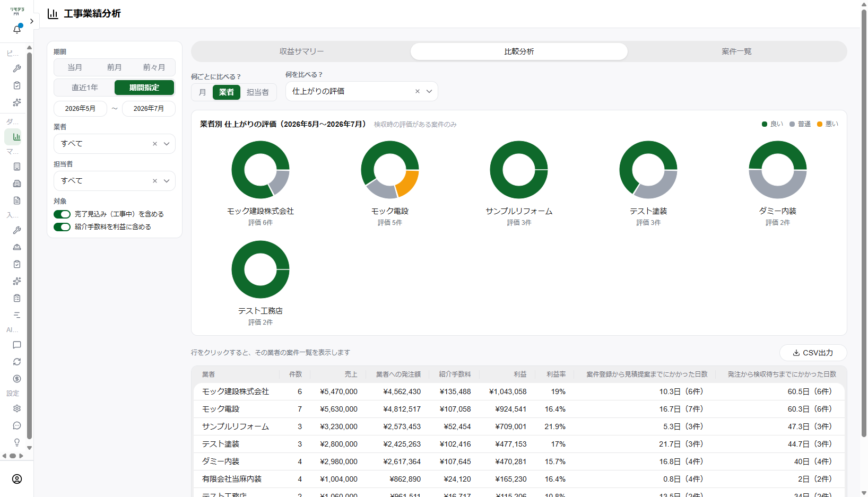Viewport: 868px width, 497px height.
Task: Toggle 紹介手数料を利益に含める switch
Action: [62, 227]
